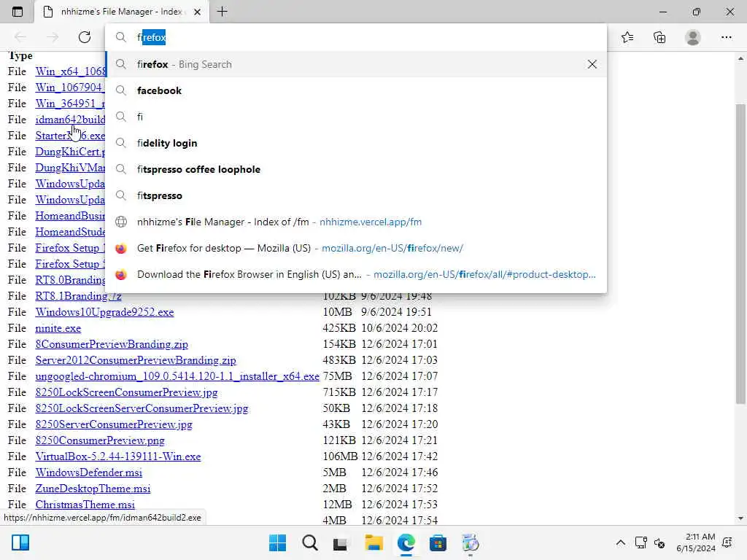Viewport: 747px width, 560px height.
Task: Open Windows Start button on taskbar
Action: click(x=277, y=542)
